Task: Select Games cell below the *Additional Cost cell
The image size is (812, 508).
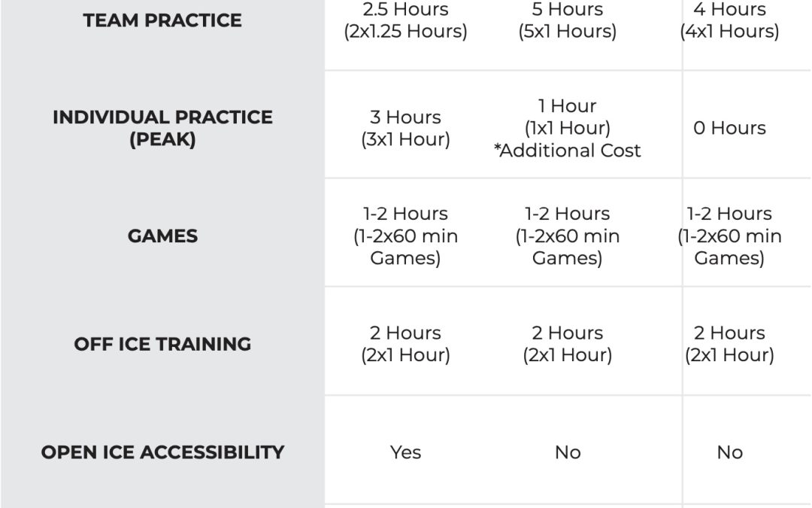Action: [567, 236]
